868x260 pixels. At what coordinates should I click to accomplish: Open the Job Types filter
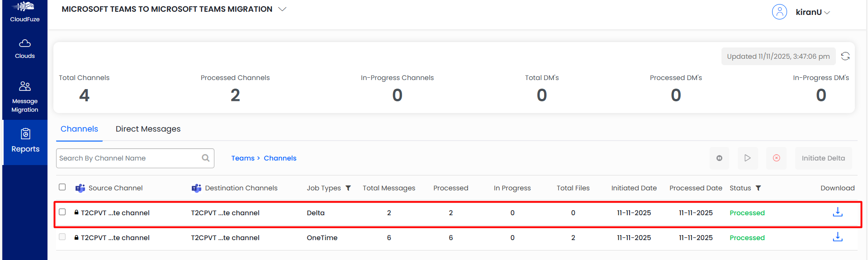point(348,188)
